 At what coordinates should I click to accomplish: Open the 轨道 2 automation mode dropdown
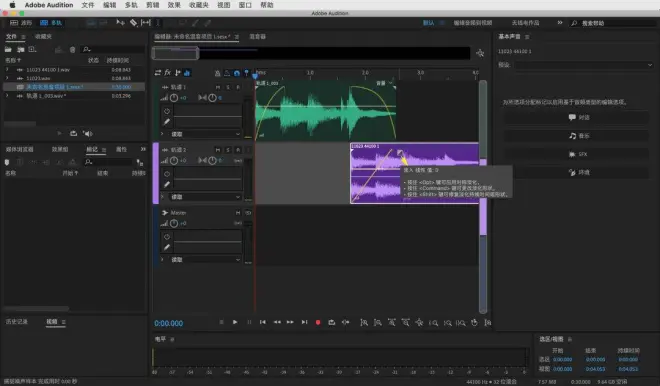(x=205, y=197)
